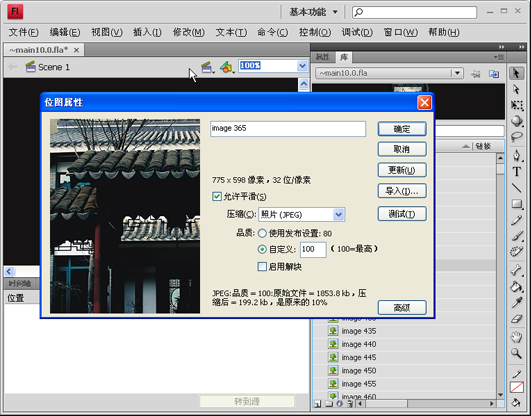531x416 pixels.
Task: Click the Edit Scene clapper icon
Action: coord(207,67)
